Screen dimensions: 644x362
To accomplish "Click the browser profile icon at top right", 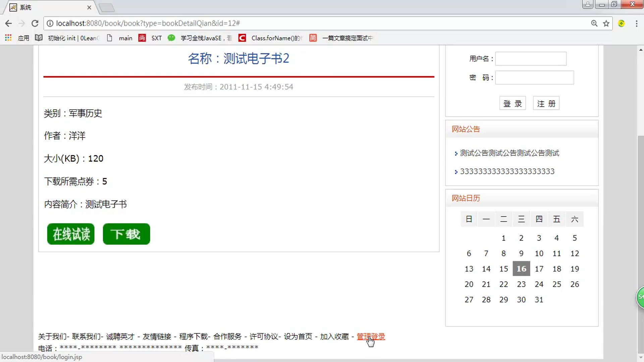I will [588, 4].
